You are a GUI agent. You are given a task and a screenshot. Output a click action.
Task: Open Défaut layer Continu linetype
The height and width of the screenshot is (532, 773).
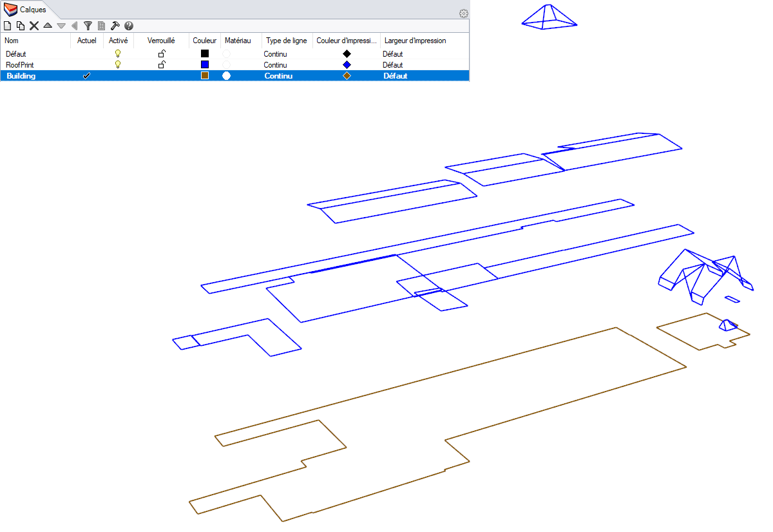(275, 54)
